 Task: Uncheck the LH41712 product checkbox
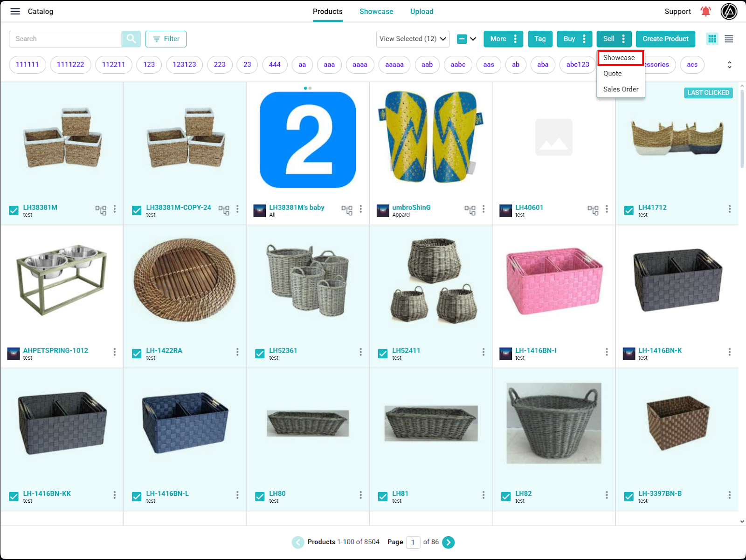(629, 211)
